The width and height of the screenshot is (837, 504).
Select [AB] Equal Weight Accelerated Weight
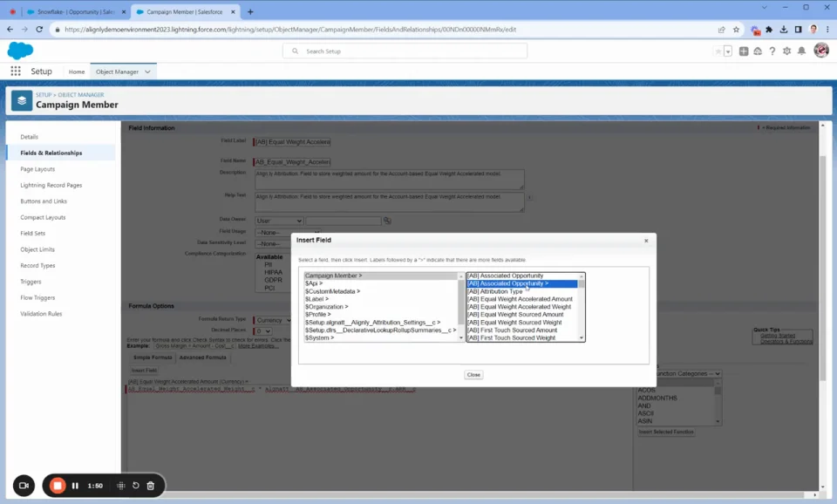tap(522, 307)
